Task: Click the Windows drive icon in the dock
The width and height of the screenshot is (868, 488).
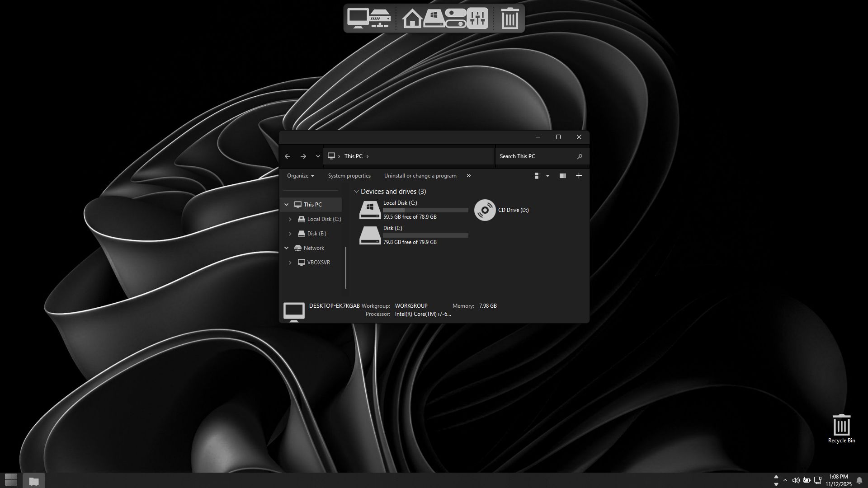Action: pyautogui.click(x=434, y=19)
